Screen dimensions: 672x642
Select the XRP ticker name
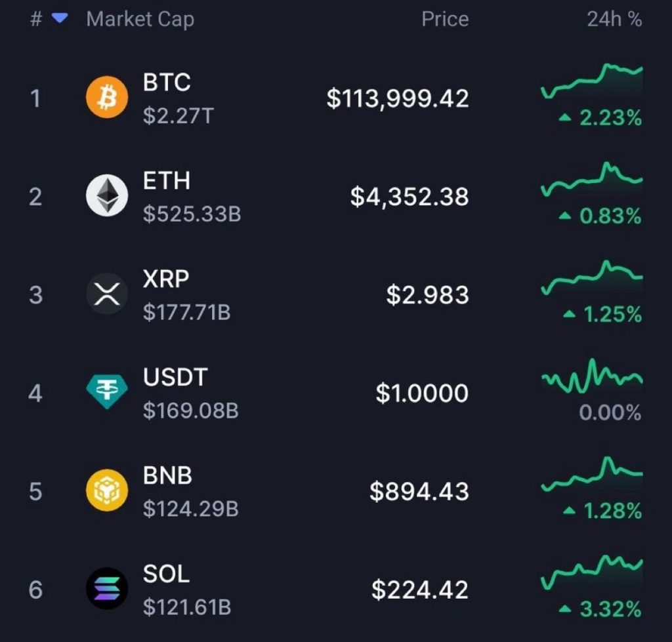[x=166, y=279]
